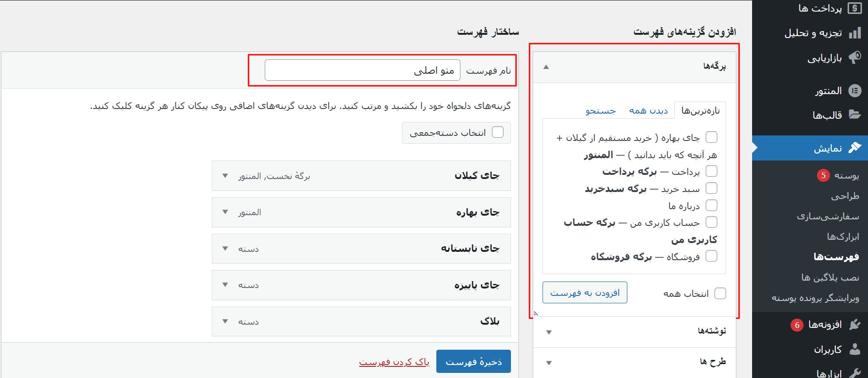Click the نمایش paintbrush icon
The height and width of the screenshot is (378, 868).
[x=855, y=148]
